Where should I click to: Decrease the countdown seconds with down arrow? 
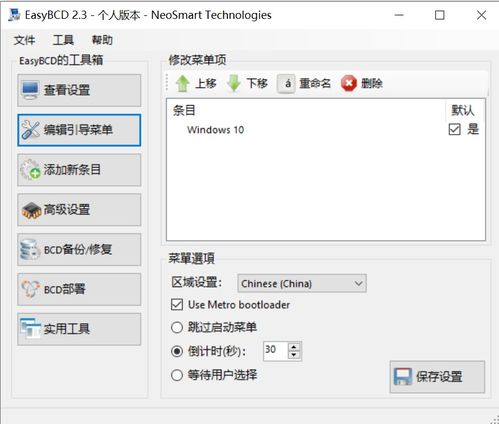tap(294, 355)
